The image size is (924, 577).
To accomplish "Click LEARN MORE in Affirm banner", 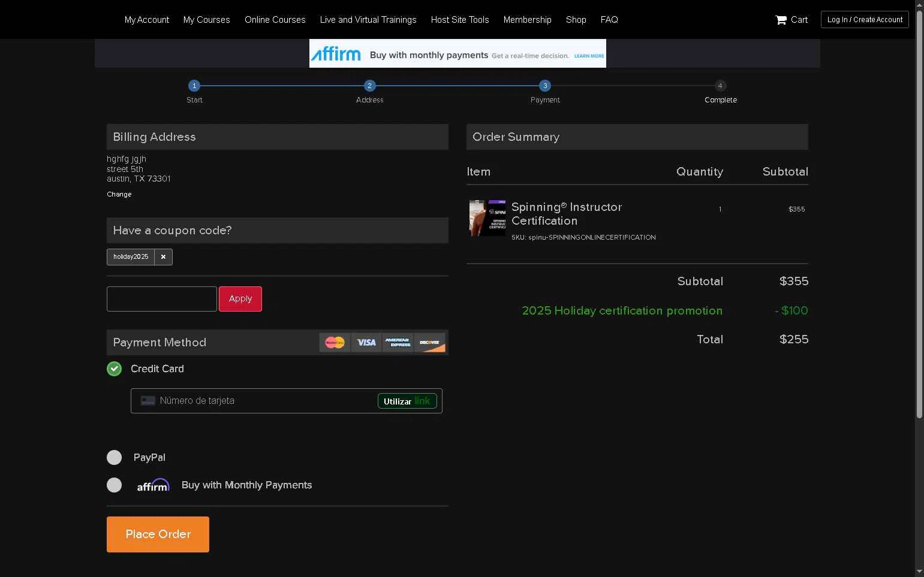I will [x=589, y=56].
